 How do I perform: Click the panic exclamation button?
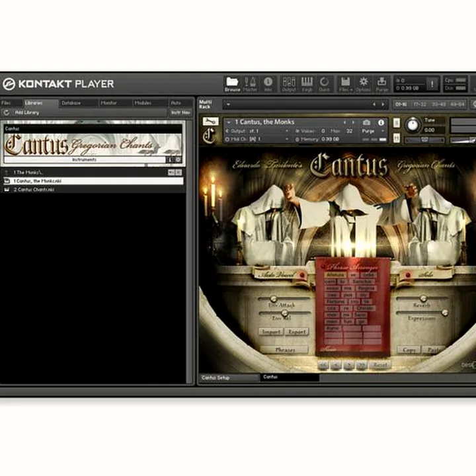[432, 84]
